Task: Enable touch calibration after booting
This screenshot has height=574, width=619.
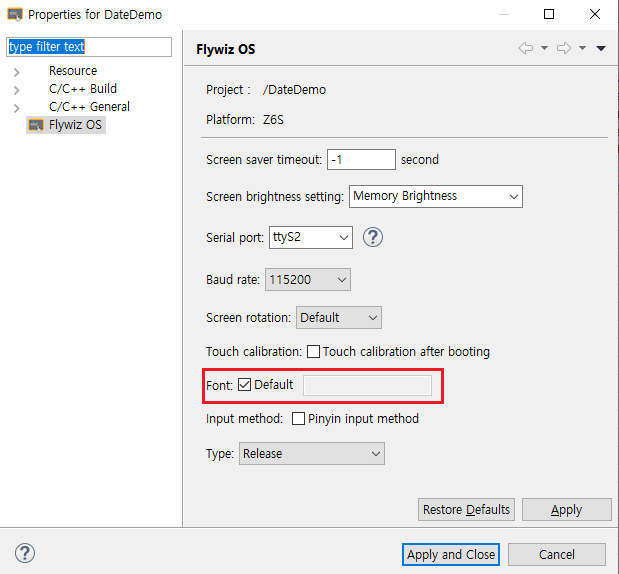Action: [x=313, y=351]
